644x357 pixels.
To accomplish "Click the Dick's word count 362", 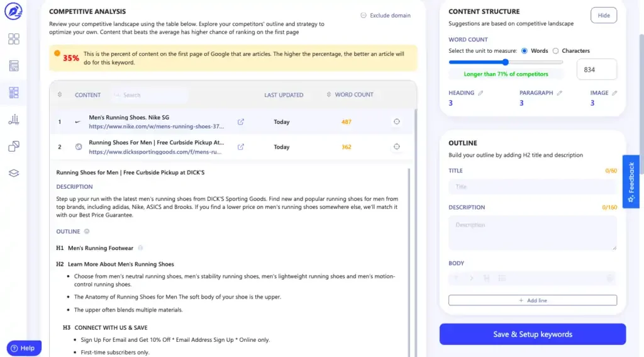I will click(347, 147).
